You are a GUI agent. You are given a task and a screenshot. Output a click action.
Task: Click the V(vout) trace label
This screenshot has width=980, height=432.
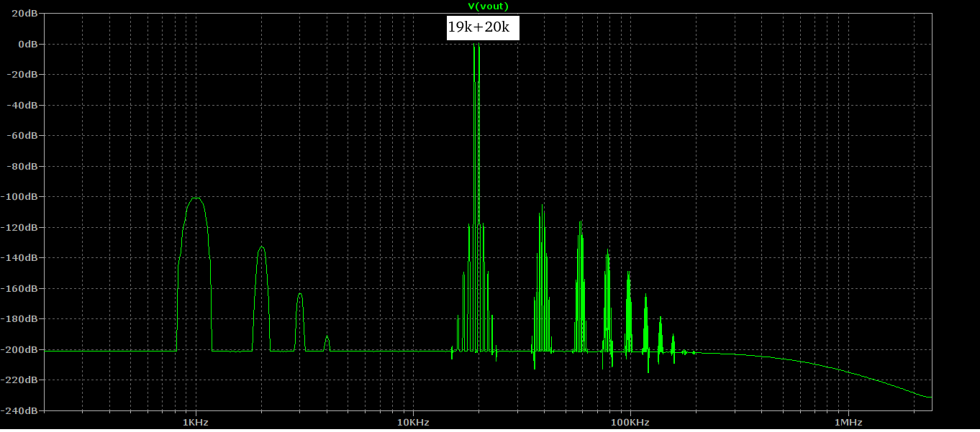488,6
